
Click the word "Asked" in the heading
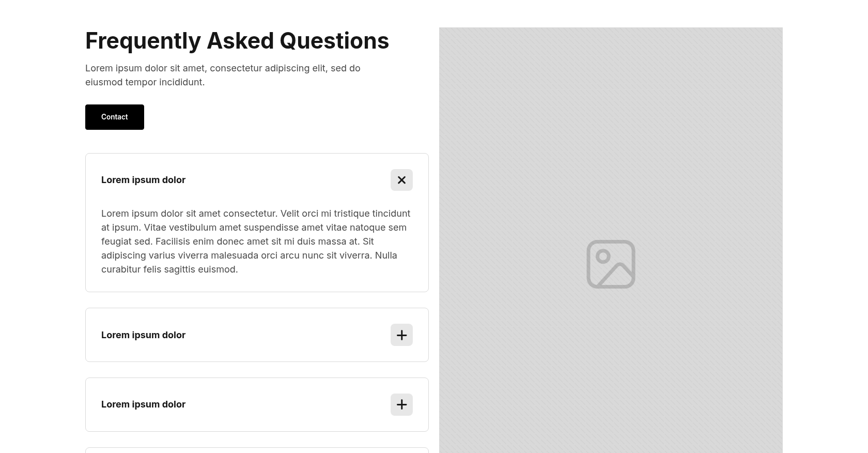(x=240, y=41)
